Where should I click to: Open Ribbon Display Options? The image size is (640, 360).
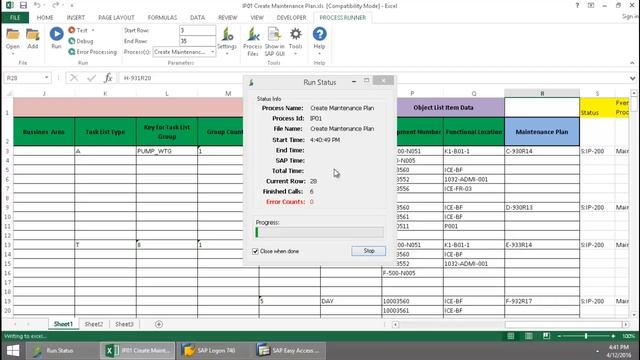pyautogui.click(x=591, y=5)
